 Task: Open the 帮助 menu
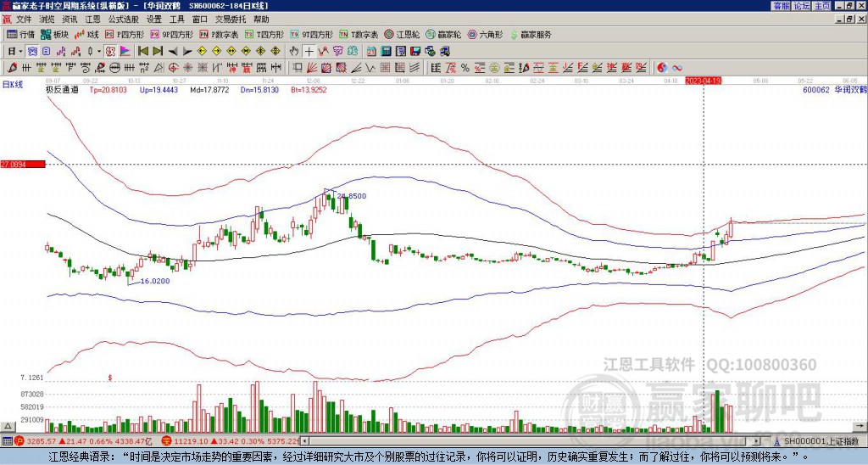[261, 20]
